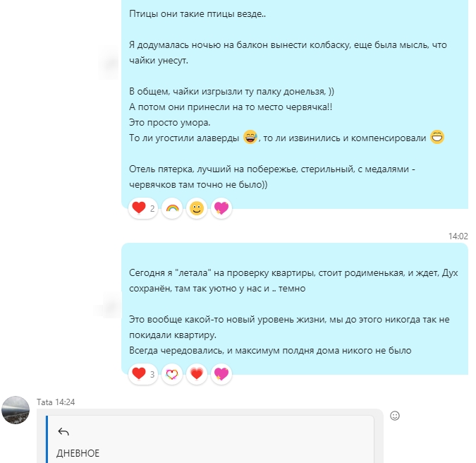Click the blurred avatar beside the first message
Viewport: 476px width, 463px height.
click(x=109, y=63)
